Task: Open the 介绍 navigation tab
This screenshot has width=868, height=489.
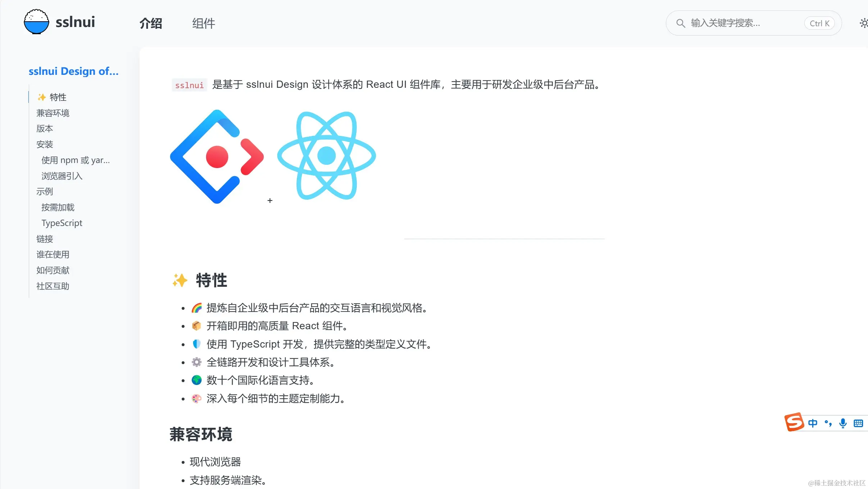Action: pos(151,23)
